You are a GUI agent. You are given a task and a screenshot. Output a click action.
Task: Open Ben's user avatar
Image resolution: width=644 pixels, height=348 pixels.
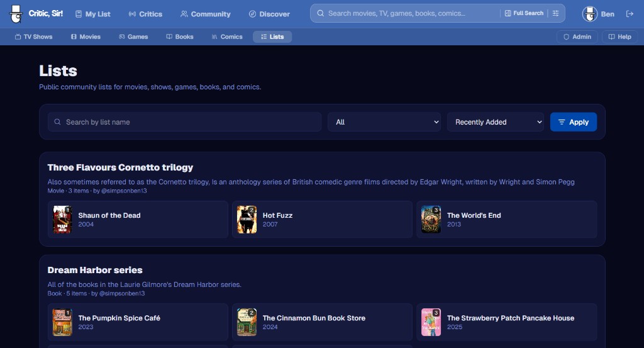pos(589,14)
